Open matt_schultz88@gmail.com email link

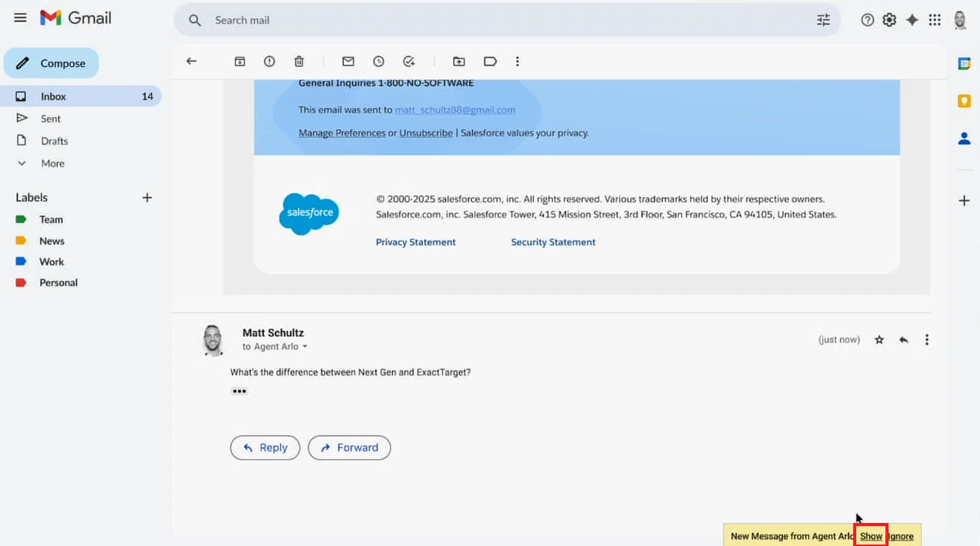point(455,110)
